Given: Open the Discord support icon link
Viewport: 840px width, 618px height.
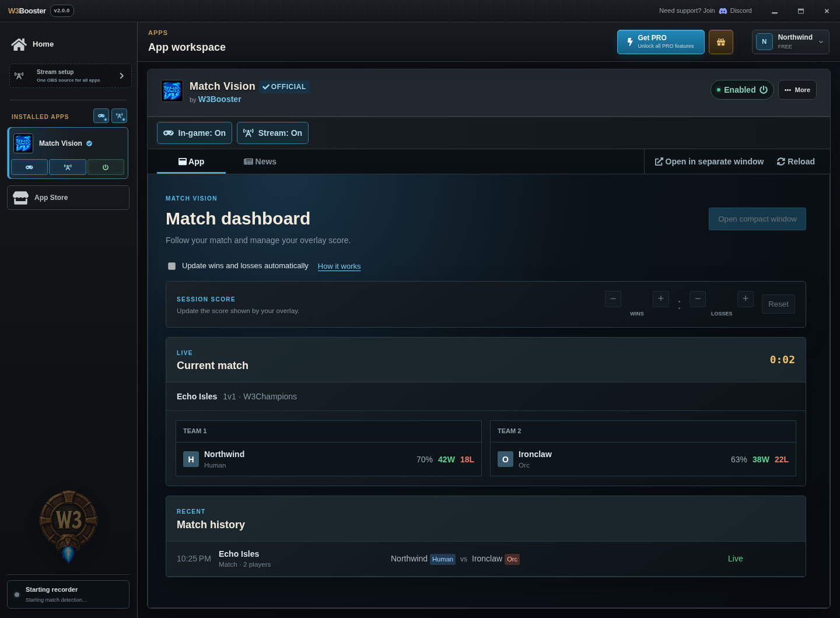Looking at the screenshot, I should [723, 11].
